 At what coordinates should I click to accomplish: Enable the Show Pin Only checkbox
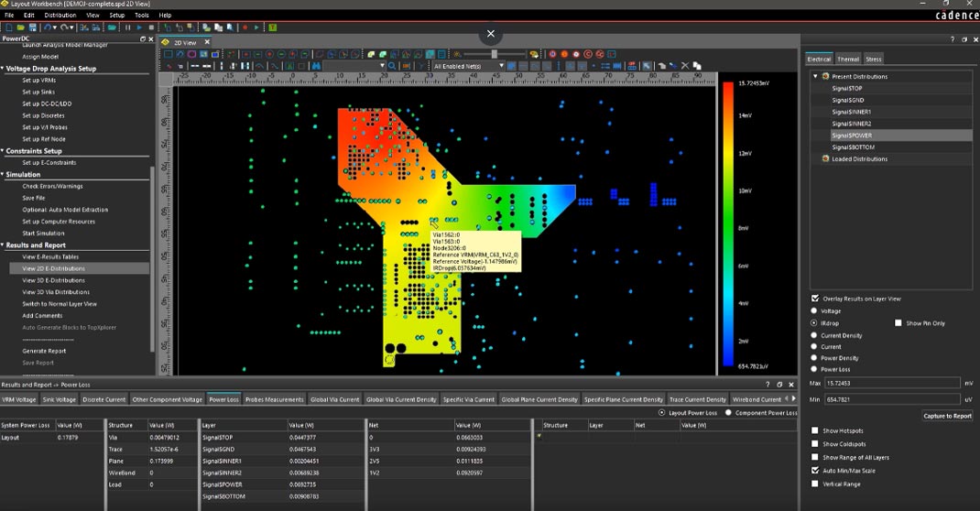coord(898,323)
